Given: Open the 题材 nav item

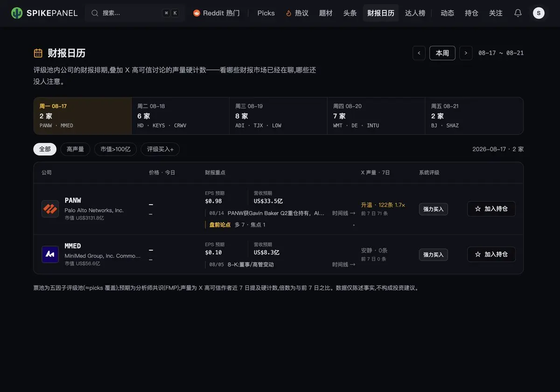Looking at the screenshot, I should pos(326,13).
